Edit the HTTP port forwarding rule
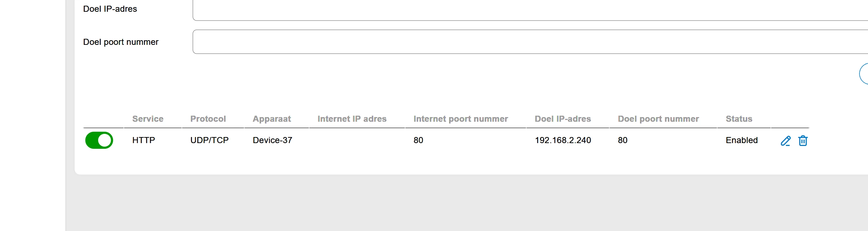The image size is (868, 231). point(785,141)
